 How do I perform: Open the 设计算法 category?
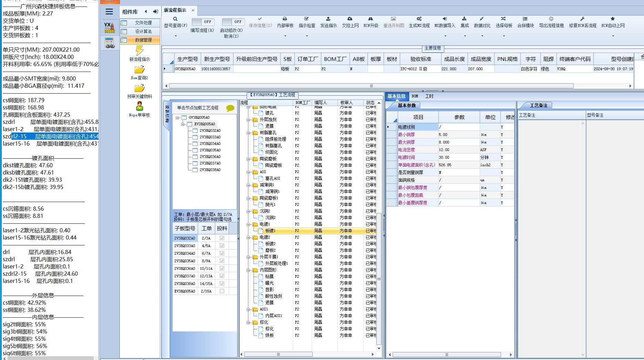[140, 31]
